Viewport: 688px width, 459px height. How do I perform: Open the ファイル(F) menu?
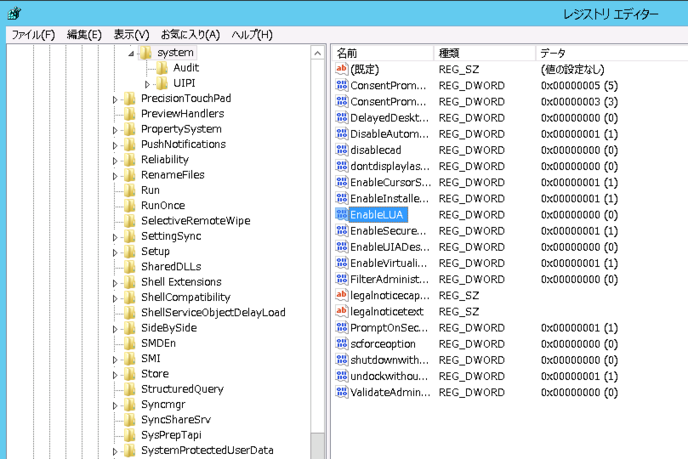coord(33,35)
